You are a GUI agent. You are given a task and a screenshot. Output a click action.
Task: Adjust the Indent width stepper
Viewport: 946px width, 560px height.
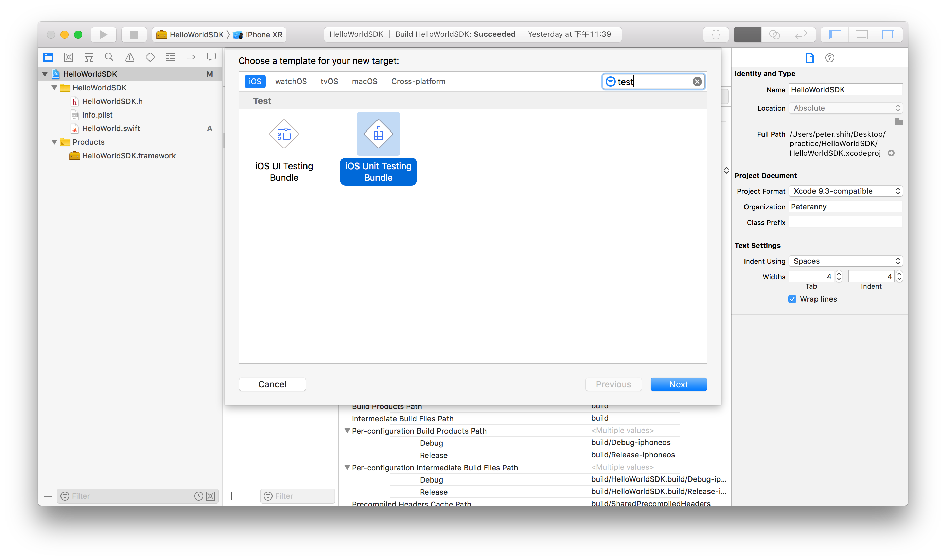click(899, 276)
